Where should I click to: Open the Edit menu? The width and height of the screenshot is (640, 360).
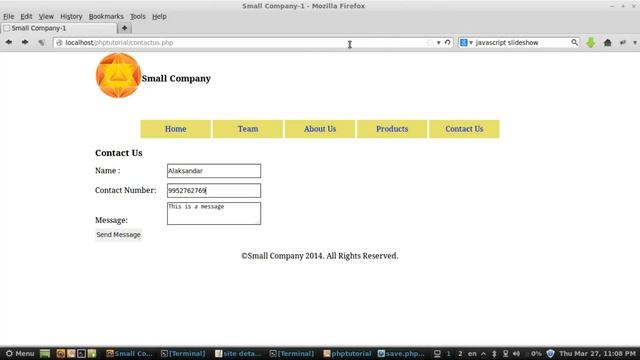[x=26, y=16]
